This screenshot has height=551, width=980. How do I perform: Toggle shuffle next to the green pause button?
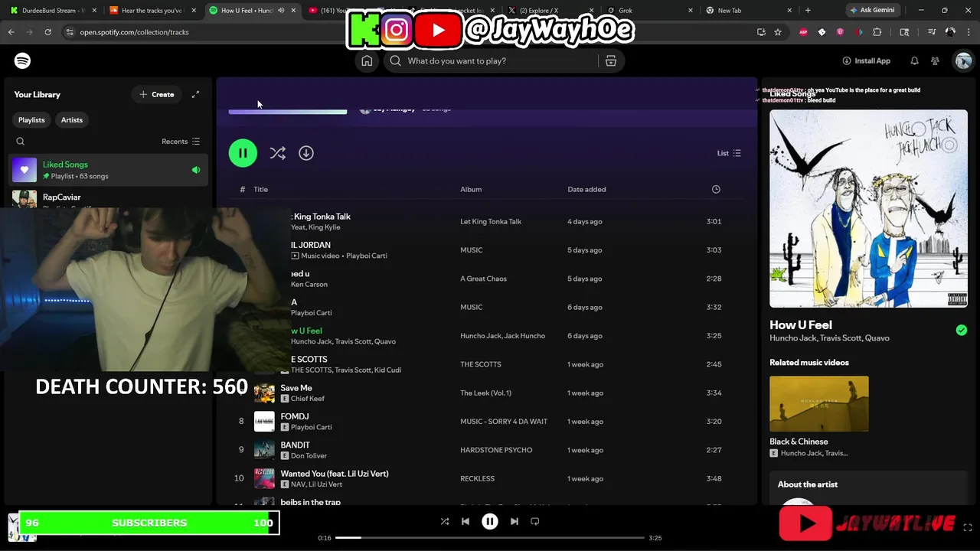click(277, 153)
